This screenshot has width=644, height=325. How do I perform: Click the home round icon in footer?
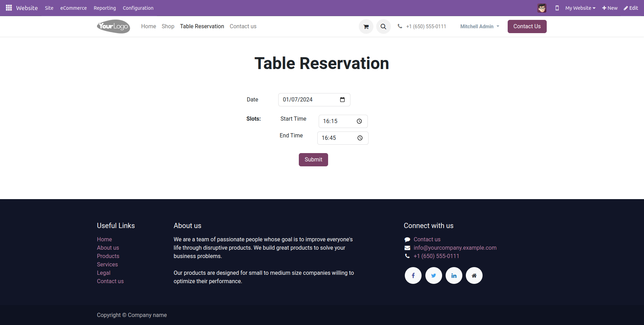pos(474,275)
